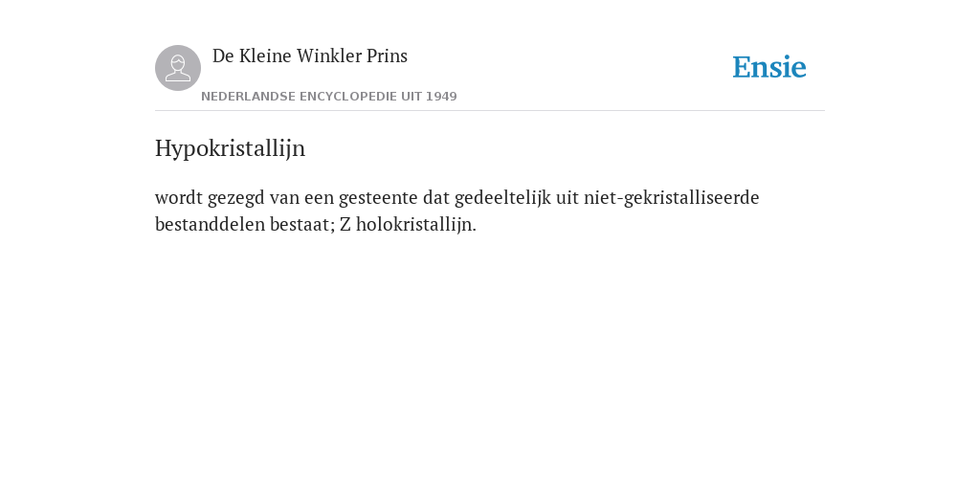Image resolution: width=980 pixels, height=490 pixels.
Task: Click the gray author avatar icon
Action: point(178,68)
